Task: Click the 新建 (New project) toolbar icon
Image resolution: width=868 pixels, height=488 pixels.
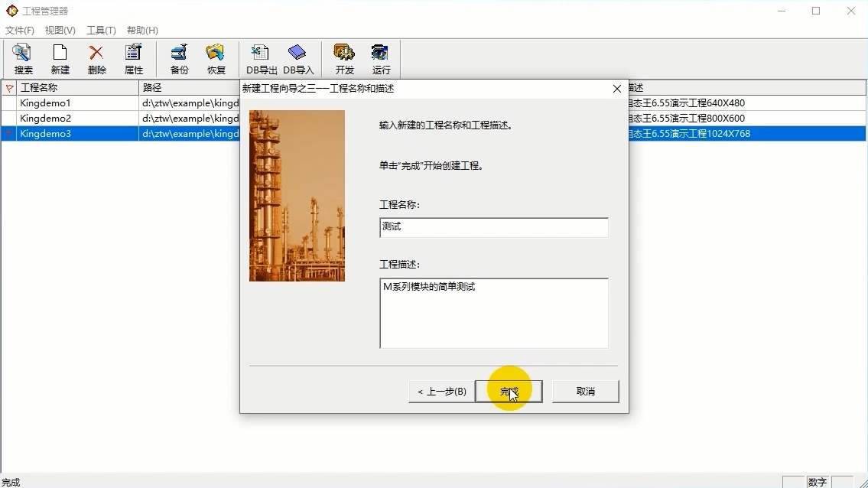Action: point(60,59)
